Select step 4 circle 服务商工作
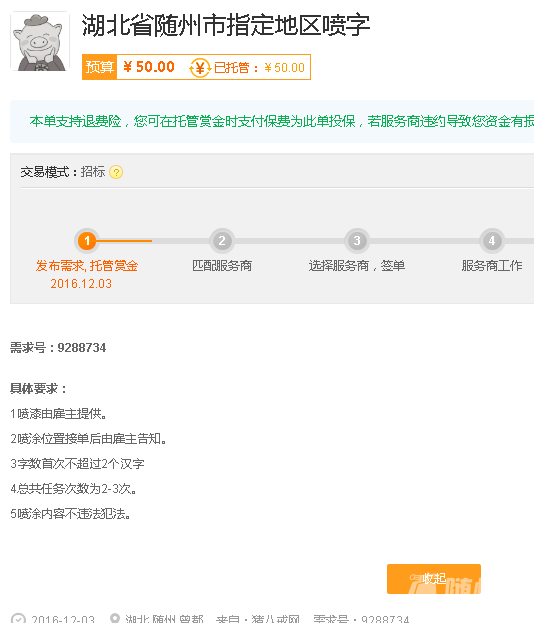The height and width of the screenshot is (623, 534). pos(492,240)
